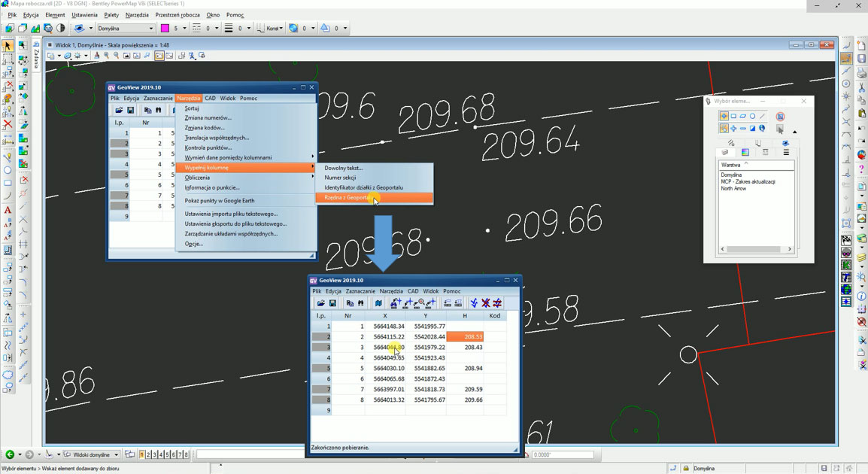Open file icon in lower GeoView toolbar
Screen dimensions: 868x474
tap(320, 303)
